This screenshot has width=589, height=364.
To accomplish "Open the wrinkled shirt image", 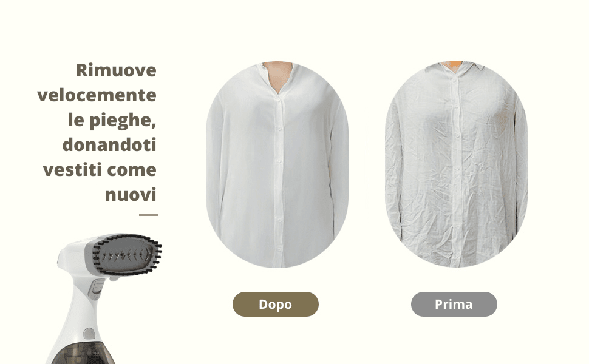I will [456, 164].
